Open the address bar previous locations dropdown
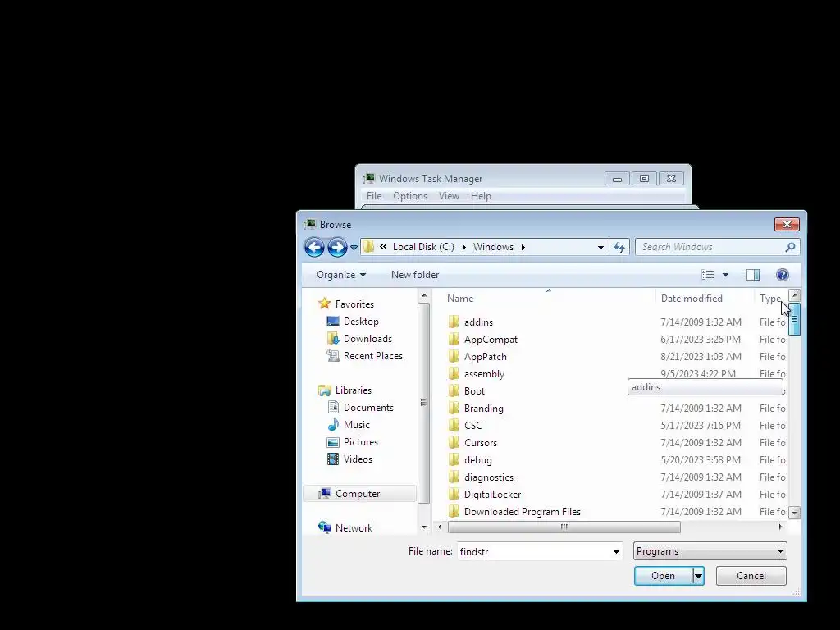The image size is (840, 630). click(600, 247)
